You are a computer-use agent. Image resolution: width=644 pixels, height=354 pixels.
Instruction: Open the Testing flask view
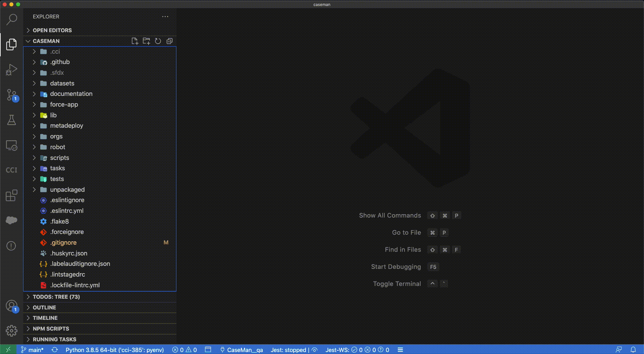(x=11, y=120)
